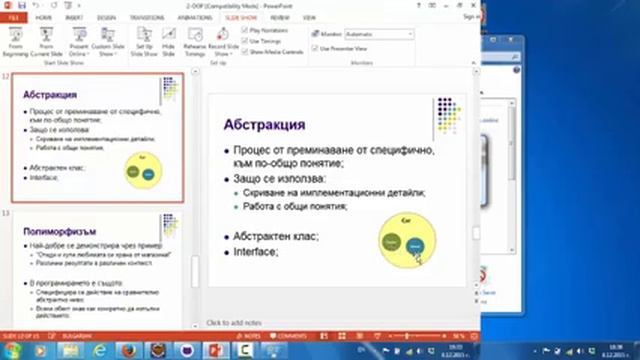Open the Monitor dropdown set to Automatic
Viewport: 640px width, 360px height.
point(380,34)
